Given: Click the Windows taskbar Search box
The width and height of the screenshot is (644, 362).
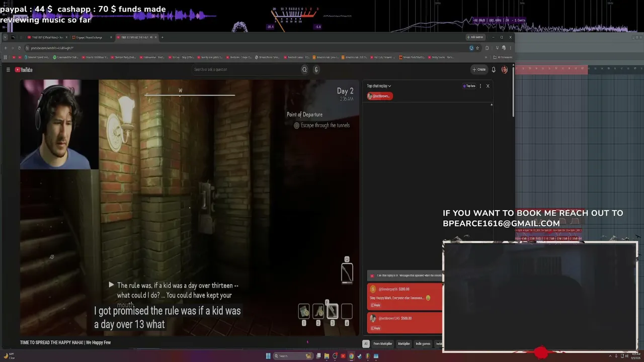Looking at the screenshot, I should [294, 356].
